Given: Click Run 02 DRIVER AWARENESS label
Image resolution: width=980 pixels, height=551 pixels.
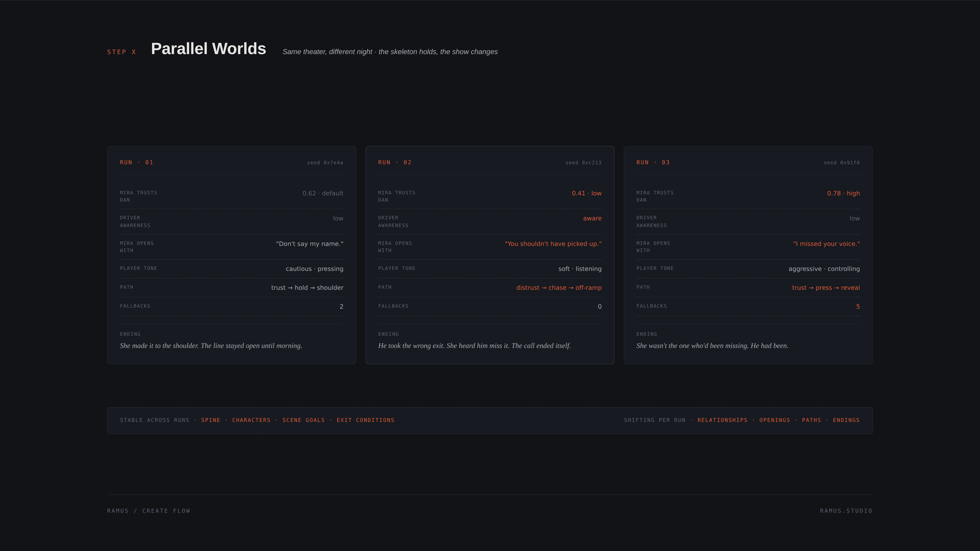Looking at the screenshot, I should (393, 222).
